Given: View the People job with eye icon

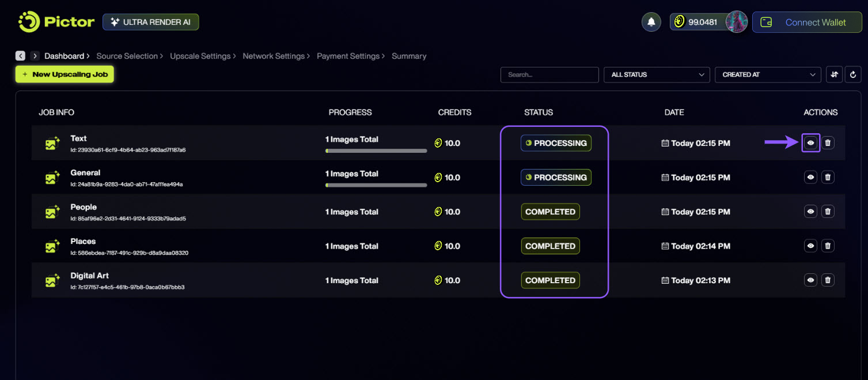Looking at the screenshot, I should click(x=810, y=212).
